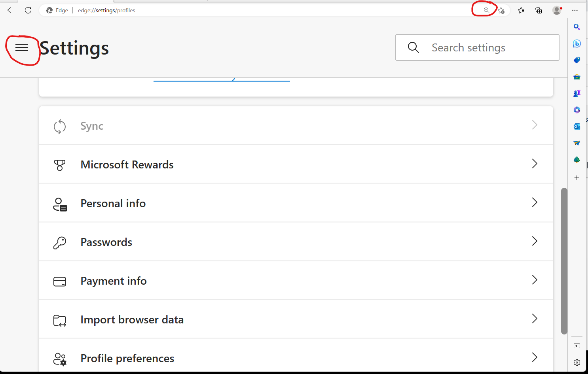
Task: Open the Favorites list icon
Action: pos(521,10)
